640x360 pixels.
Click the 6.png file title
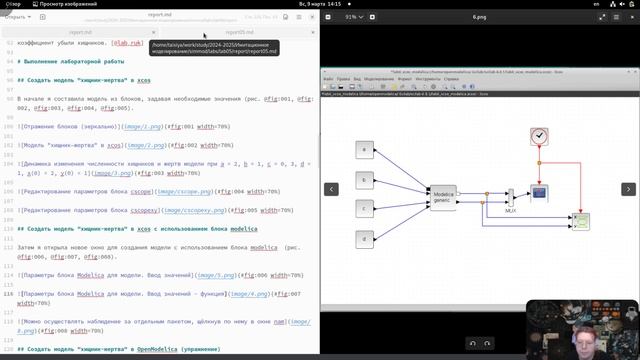click(x=479, y=17)
